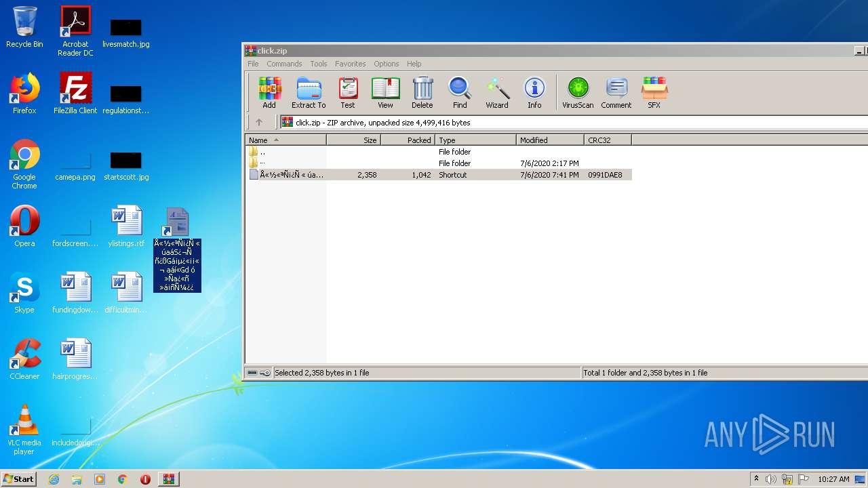Select the Opera desktop icon

tap(24, 227)
